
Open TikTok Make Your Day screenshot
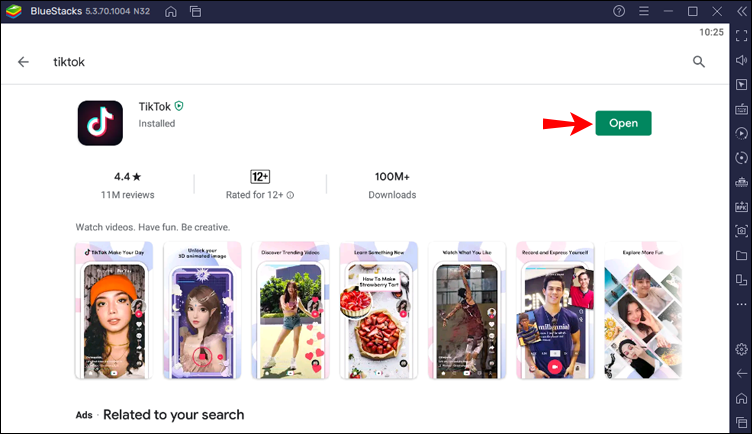point(114,311)
